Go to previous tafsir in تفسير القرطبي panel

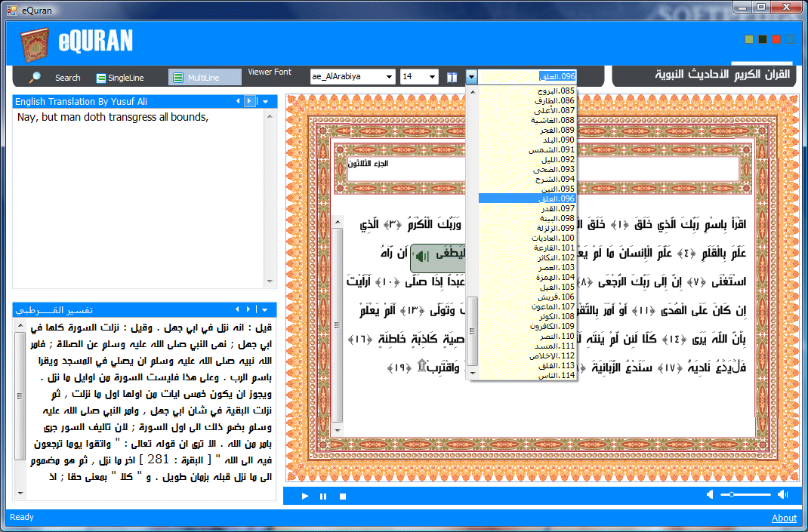(x=237, y=309)
